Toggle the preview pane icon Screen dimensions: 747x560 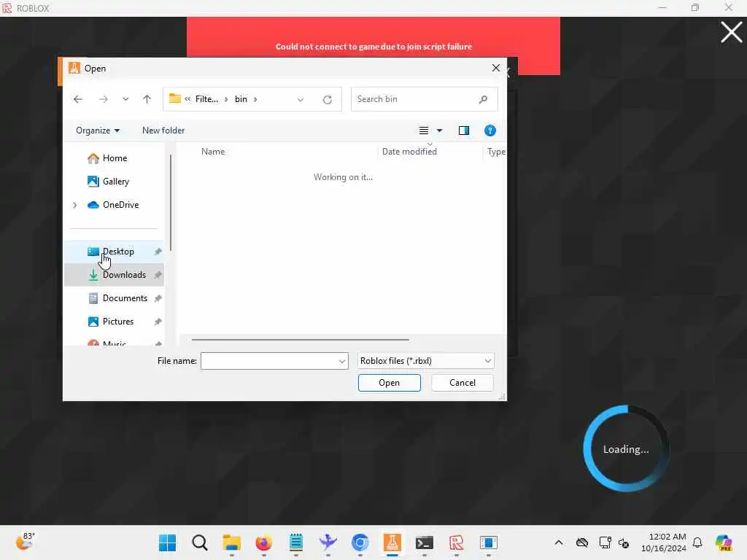coord(463,131)
